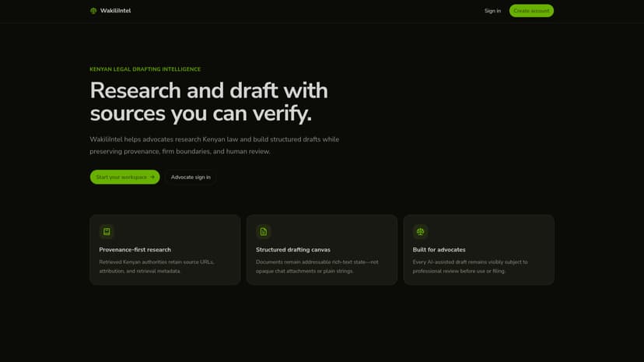Click the Advocate sign in button
The width and height of the screenshot is (644, 362).
click(191, 177)
